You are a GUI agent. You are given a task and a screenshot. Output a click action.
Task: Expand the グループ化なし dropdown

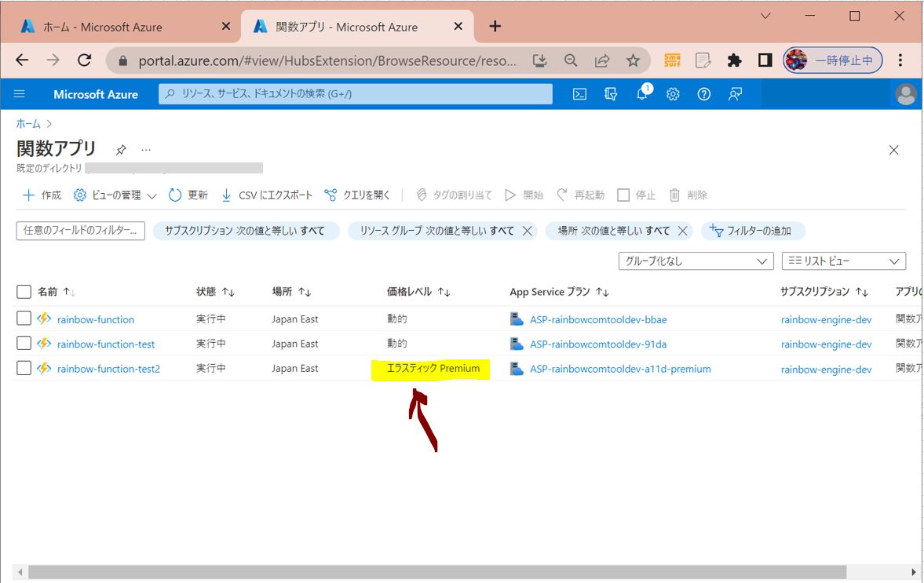point(696,261)
